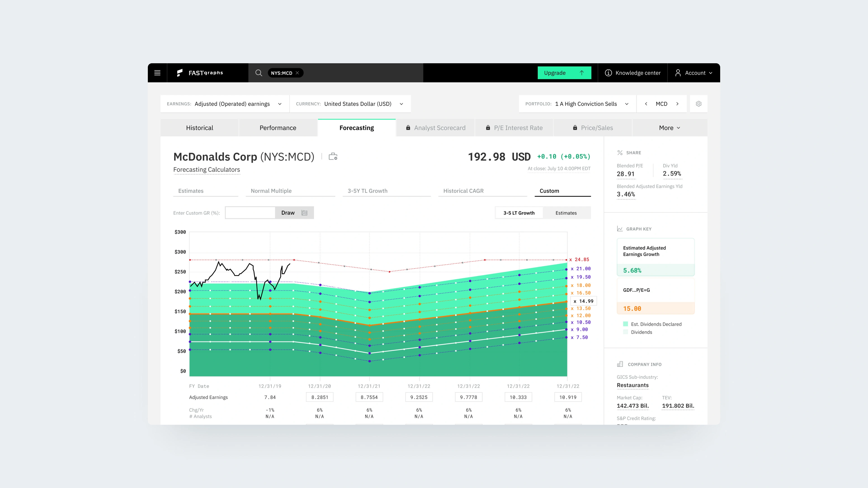Click the Blended P/E value 28.91
Viewport: 868px width, 488px height.
click(626, 174)
